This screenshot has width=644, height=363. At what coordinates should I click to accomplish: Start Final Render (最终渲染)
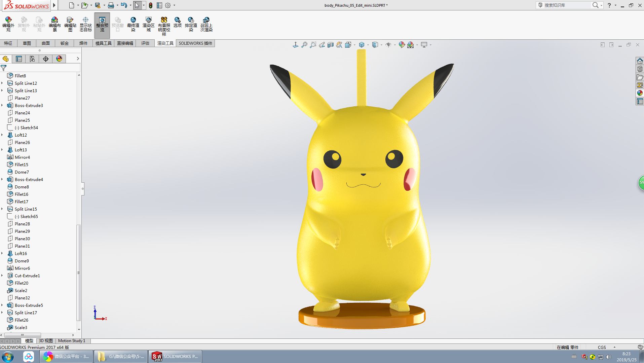click(x=133, y=24)
